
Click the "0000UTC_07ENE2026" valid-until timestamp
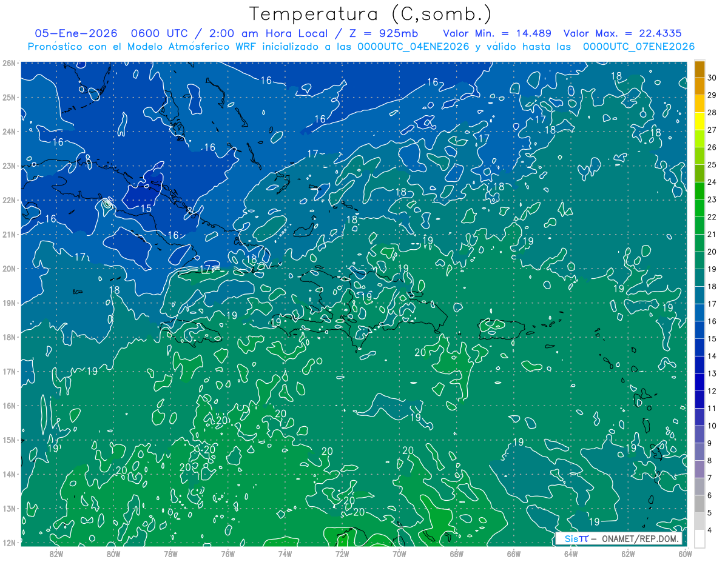coord(638,47)
